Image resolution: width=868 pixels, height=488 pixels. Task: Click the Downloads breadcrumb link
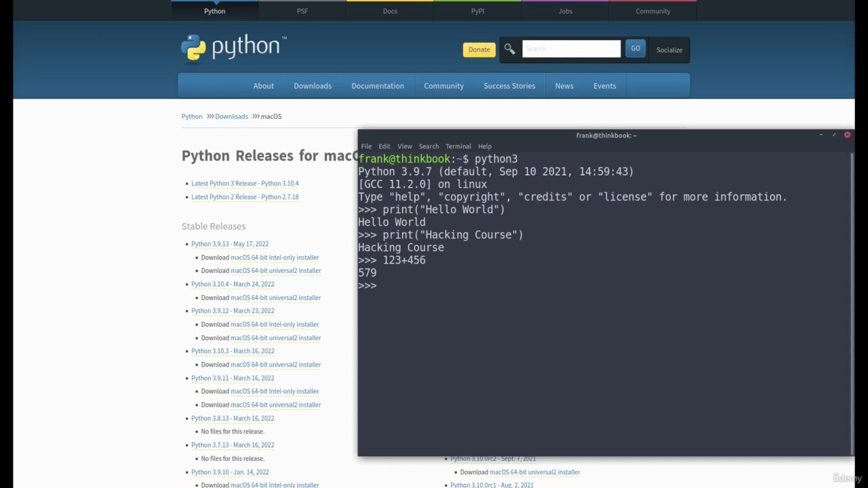point(231,117)
